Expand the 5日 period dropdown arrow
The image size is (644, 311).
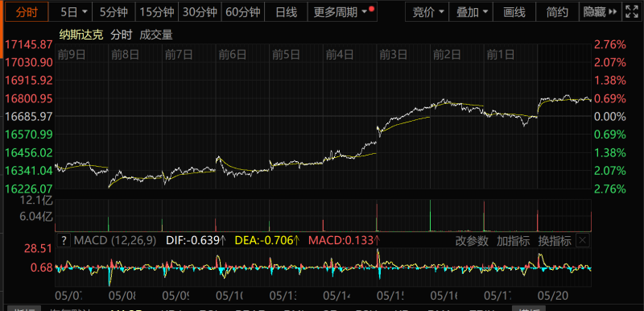85,12
